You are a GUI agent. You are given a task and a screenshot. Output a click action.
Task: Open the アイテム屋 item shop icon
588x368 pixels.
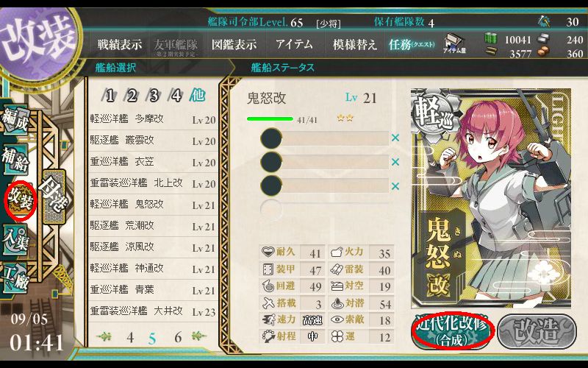tap(454, 43)
